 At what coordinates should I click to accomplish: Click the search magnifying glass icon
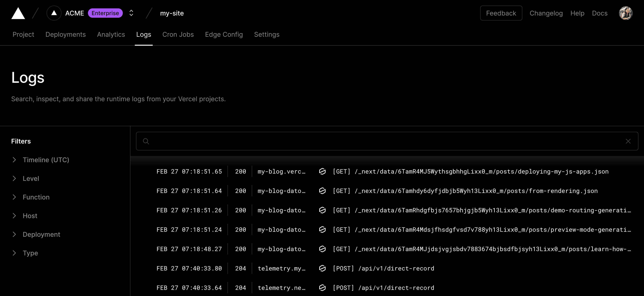pos(146,141)
